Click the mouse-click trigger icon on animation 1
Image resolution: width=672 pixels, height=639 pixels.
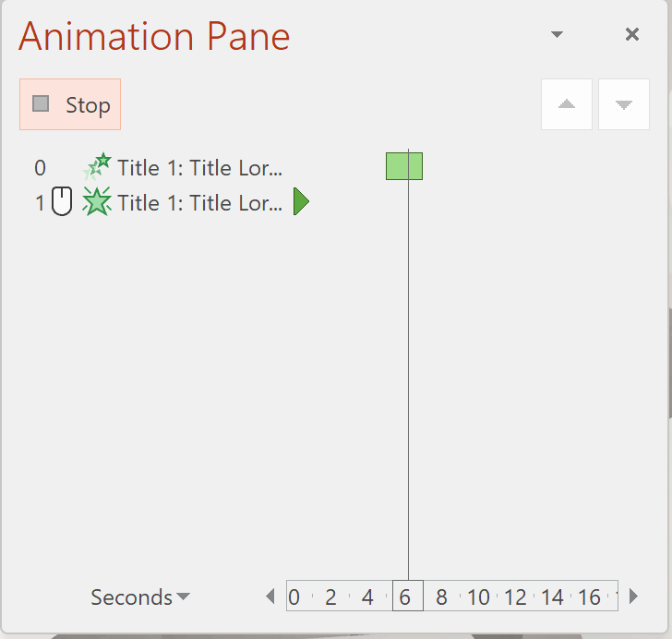pos(62,201)
